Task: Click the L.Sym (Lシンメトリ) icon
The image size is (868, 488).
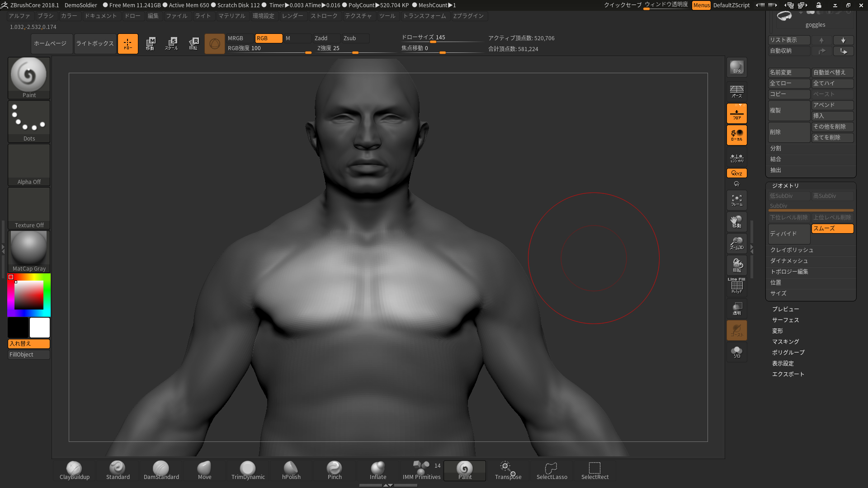Action: pos(737,158)
